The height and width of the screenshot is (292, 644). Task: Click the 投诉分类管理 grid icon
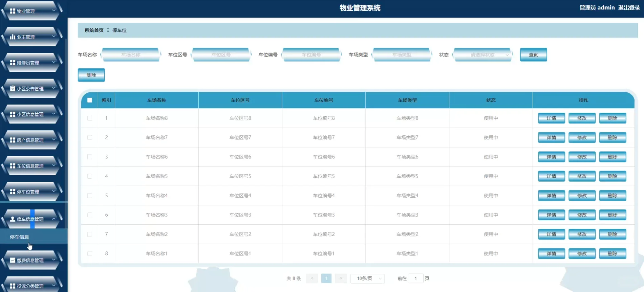(x=13, y=286)
